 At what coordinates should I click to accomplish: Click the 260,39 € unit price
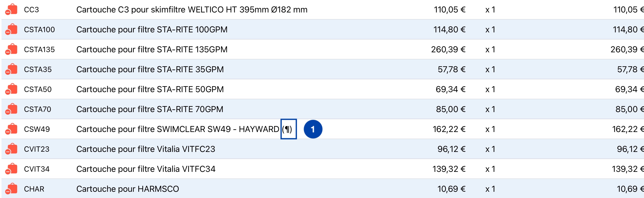(x=448, y=49)
